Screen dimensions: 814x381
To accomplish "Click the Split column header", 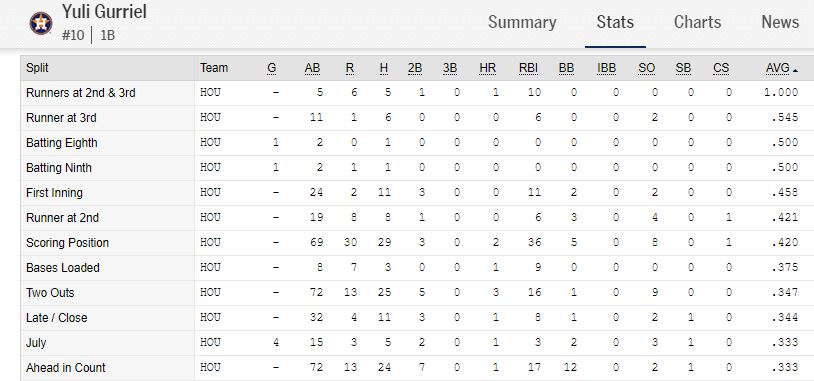I will (37, 68).
